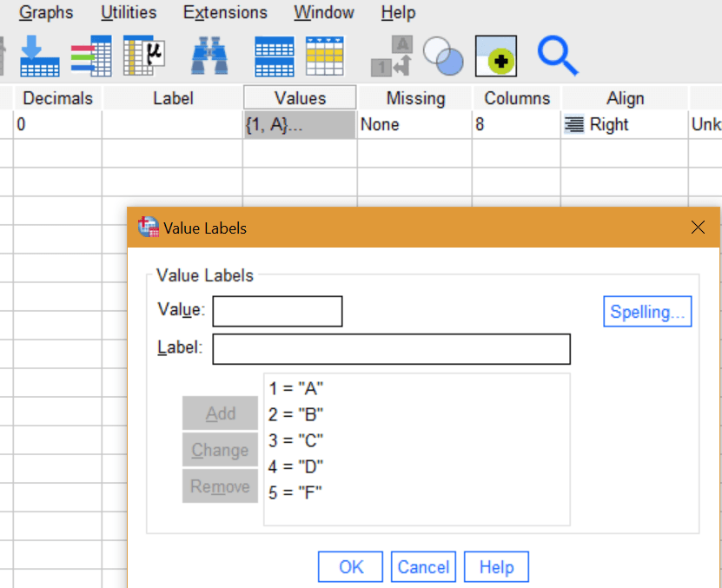This screenshot has width=722, height=588.
Task: Open the Utilities menu
Action: pos(129,13)
